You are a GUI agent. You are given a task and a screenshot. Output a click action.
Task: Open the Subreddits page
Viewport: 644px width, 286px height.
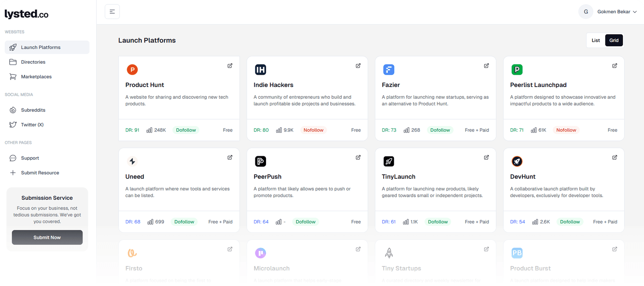point(33,110)
